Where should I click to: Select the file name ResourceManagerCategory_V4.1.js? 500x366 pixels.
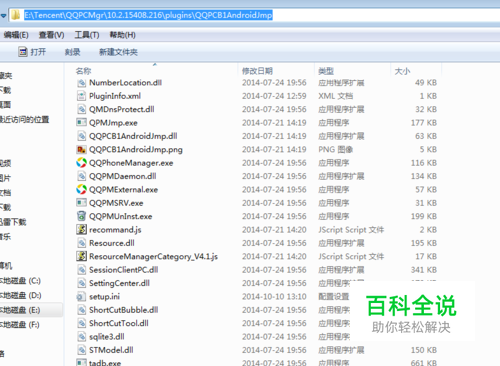click(x=153, y=256)
